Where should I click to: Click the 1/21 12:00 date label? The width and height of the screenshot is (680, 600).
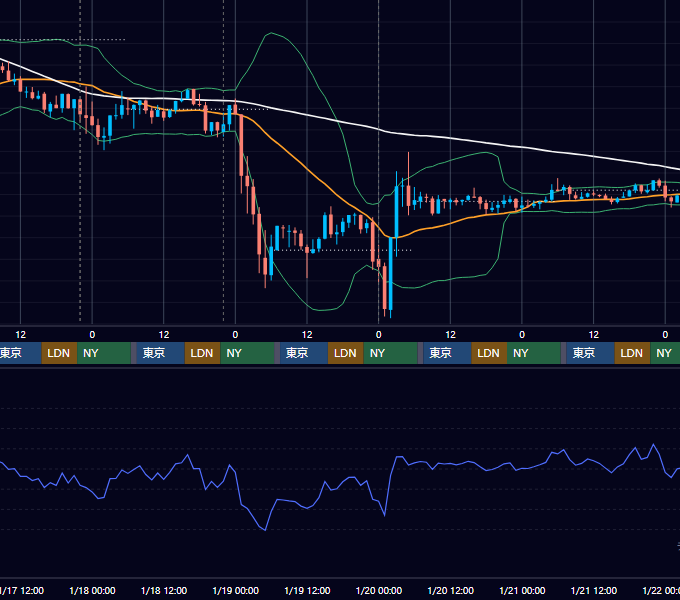pos(594,590)
